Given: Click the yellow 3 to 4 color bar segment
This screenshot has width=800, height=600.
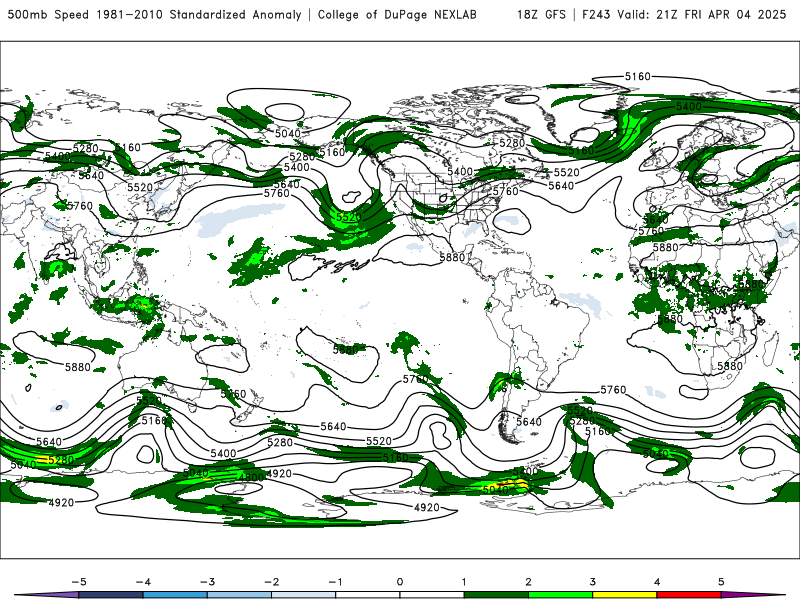Looking at the screenshot, I should click(624, 595).
